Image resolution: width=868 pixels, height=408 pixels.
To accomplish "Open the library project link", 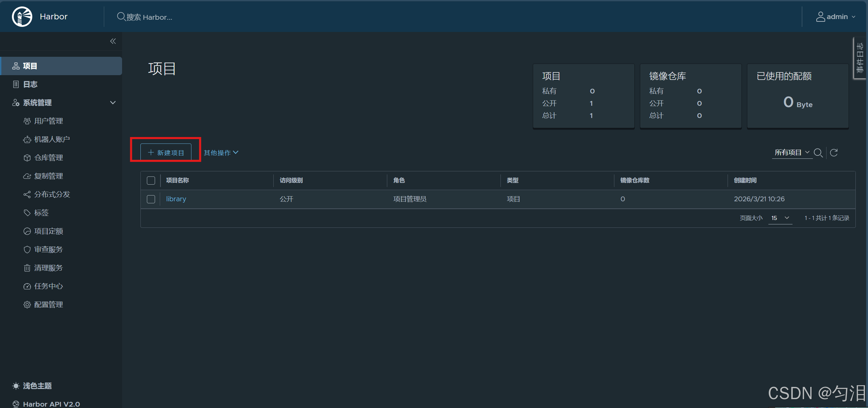I will coord(176,199).
